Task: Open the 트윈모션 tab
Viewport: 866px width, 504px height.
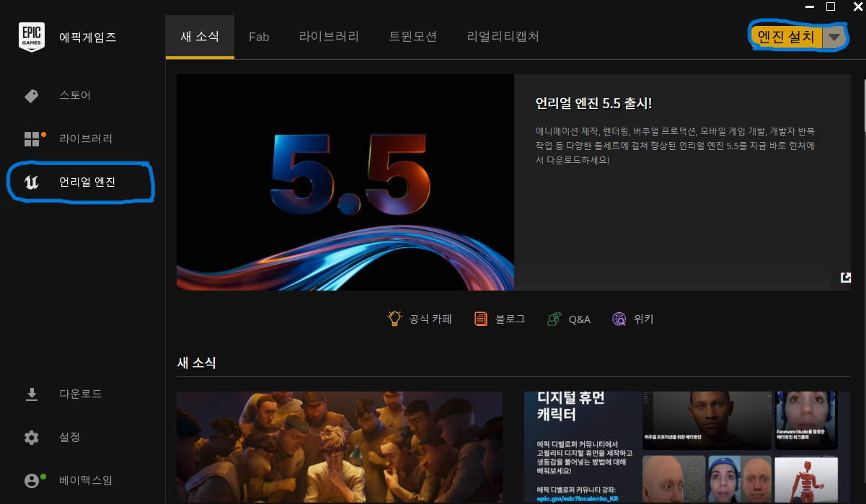Action: (x=413, y=36)
